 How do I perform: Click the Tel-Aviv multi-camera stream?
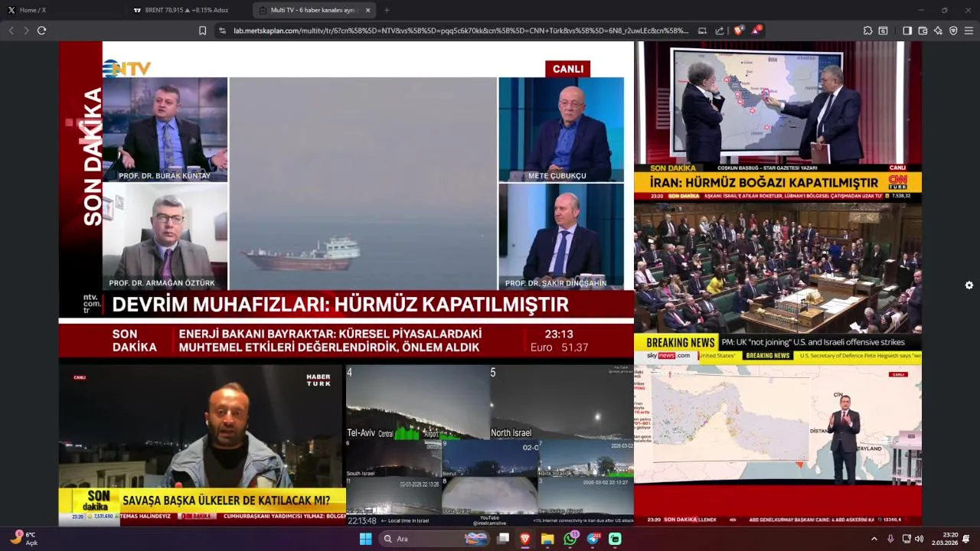coord(490,445)
